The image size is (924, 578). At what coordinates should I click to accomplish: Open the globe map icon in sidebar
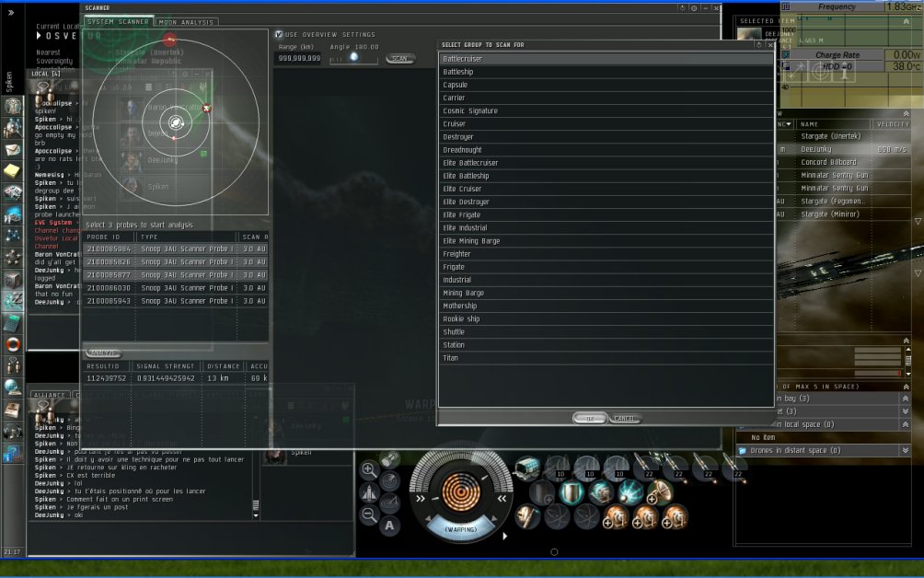(x=13, y=387)
